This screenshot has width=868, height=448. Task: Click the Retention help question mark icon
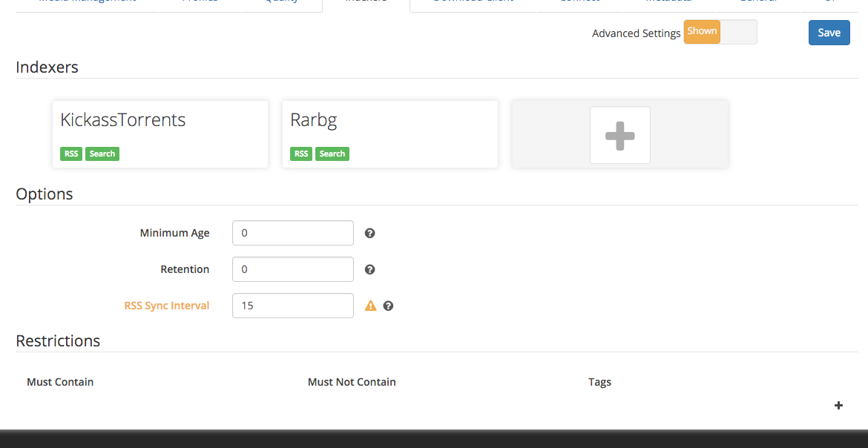pyautogui.click(x=370, y=269)
